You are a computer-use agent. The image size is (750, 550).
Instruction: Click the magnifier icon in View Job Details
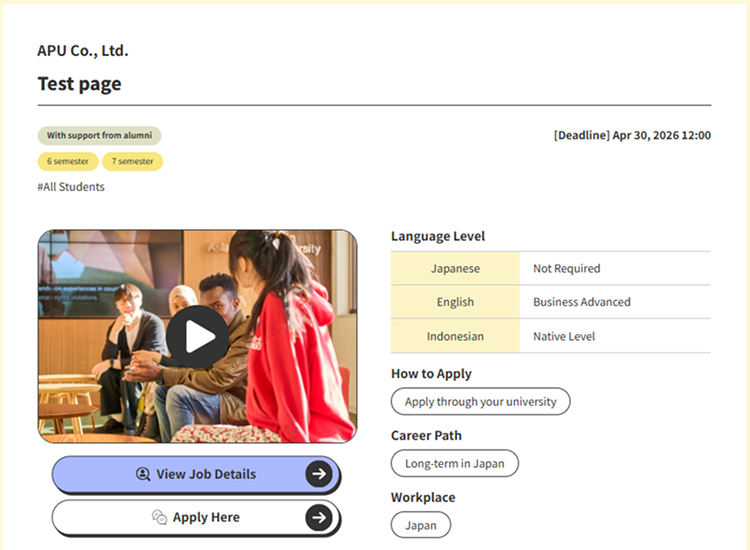click(x=143, y=474)
